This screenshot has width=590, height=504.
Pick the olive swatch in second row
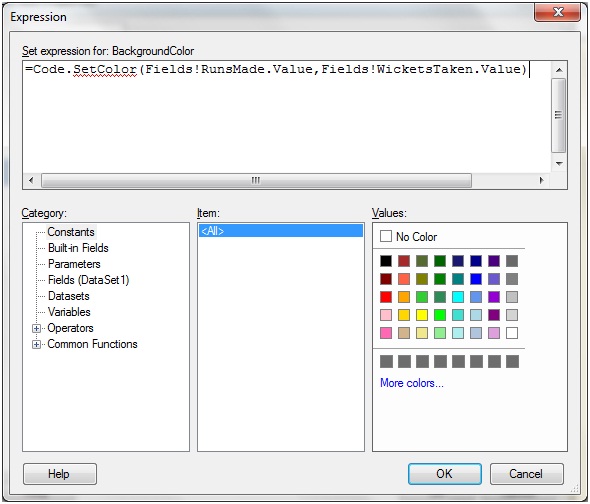point(422,279)
